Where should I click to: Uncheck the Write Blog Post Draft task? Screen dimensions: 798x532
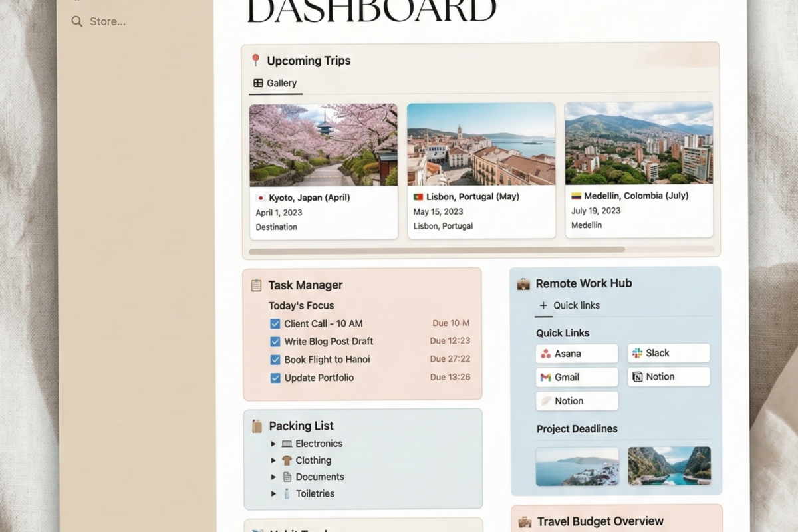click(x=275, y=341)
